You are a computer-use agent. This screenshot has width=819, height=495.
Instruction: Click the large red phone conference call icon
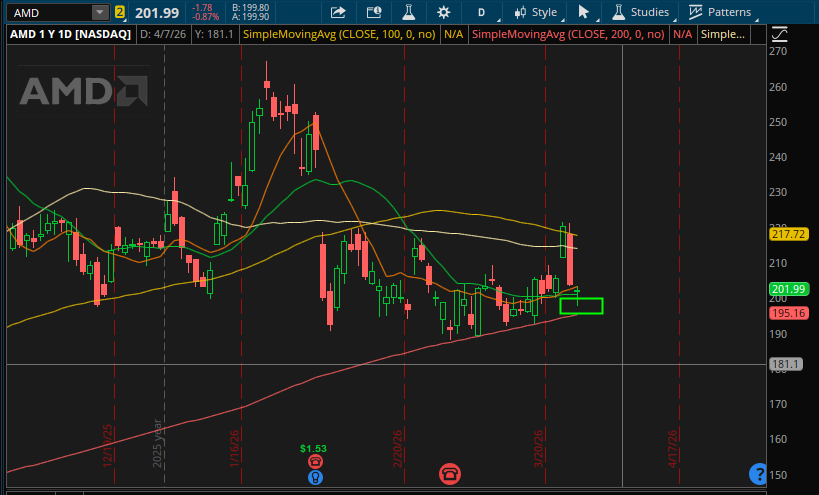(450, 474)
